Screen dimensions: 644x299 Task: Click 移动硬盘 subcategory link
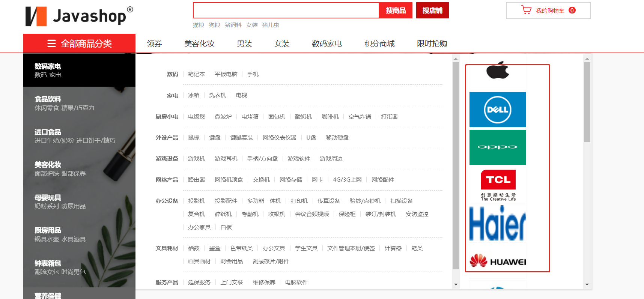click(x=337, y=138)
